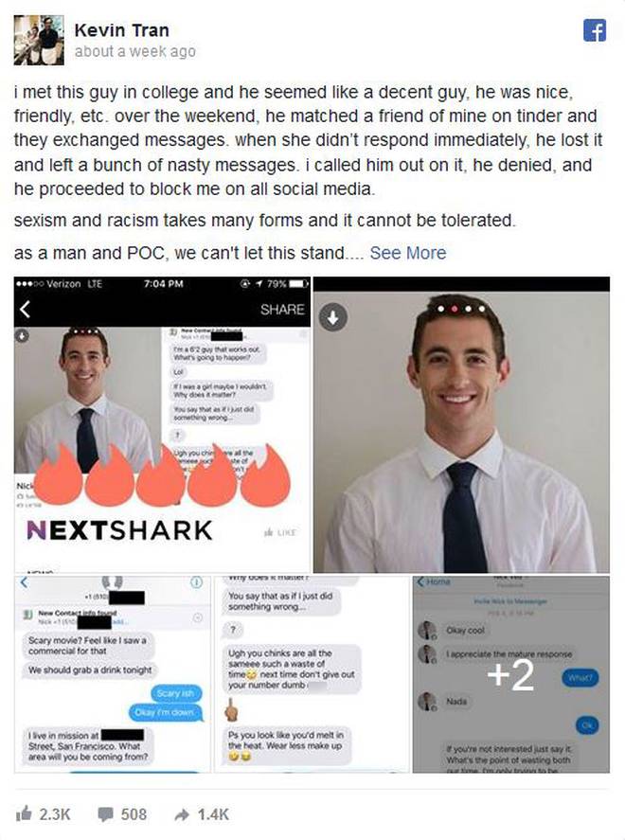Expand post text with See More

(407, 253)
